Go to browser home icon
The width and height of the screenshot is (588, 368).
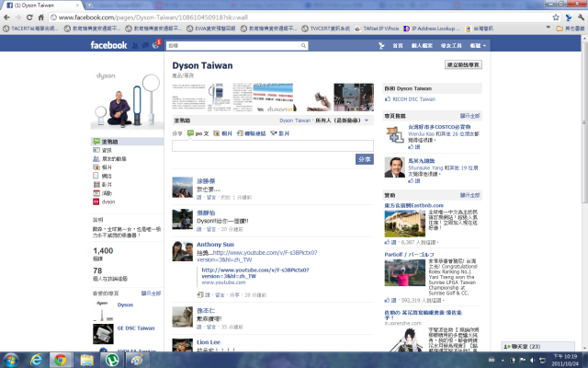click(41, 17)
